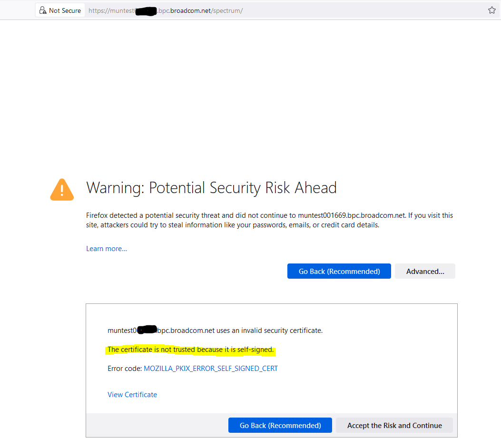Focus the URL address field
This screenshot has height=448, width=501.
(x=285, y=10)
